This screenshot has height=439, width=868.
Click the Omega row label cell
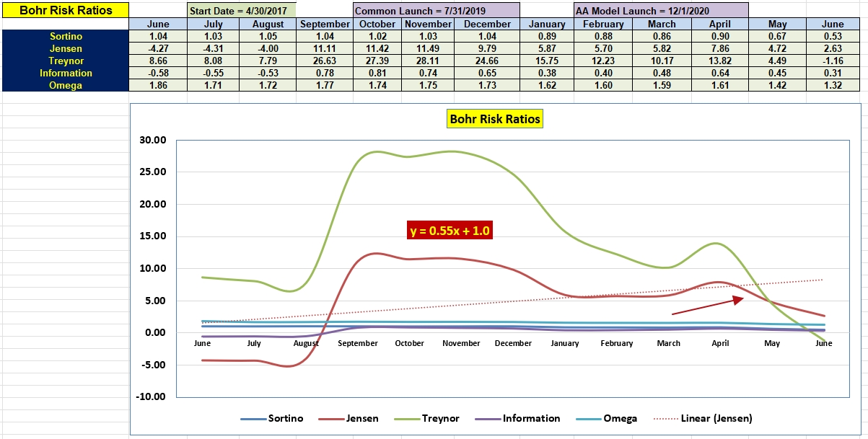pos(66,85)
